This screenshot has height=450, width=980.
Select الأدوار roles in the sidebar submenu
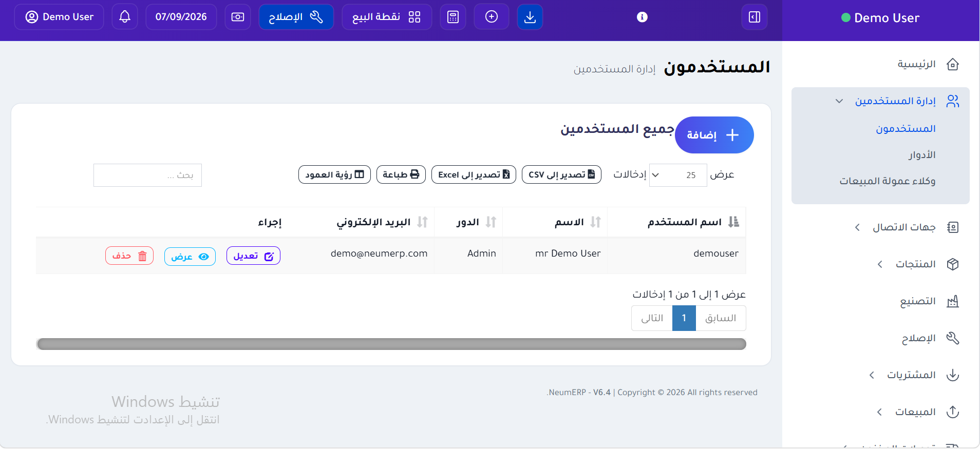click(922, 154)
